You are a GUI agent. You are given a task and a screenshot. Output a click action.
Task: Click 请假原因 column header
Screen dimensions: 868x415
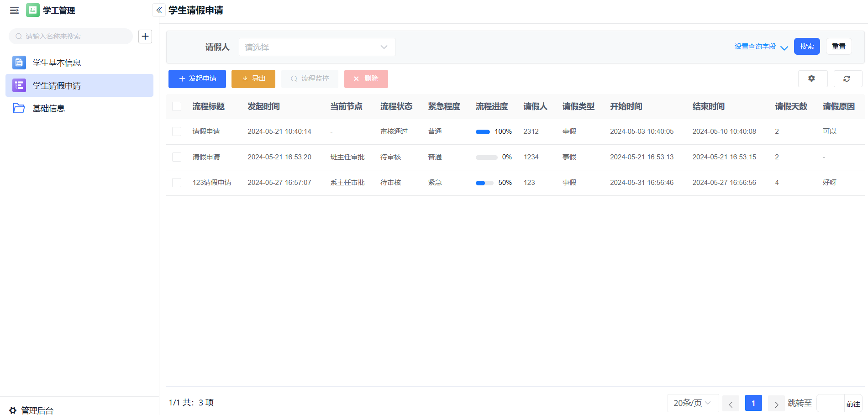tap(839, 106)
